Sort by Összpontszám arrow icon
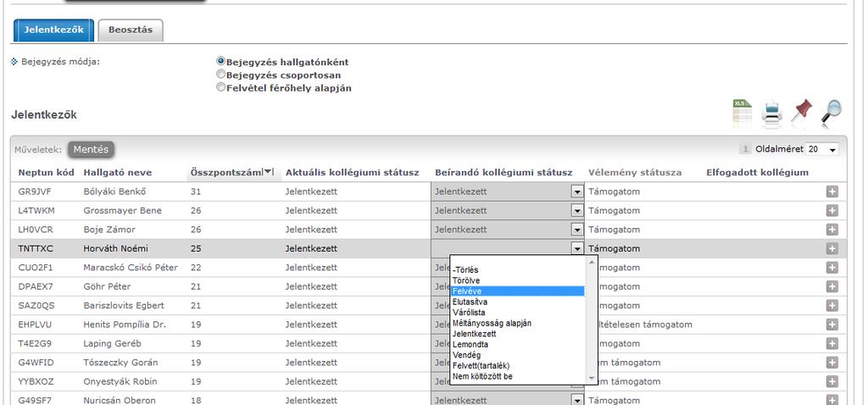The width and height of the screenshot is (868, 405). pyautogui.click(x=269, y=172)
